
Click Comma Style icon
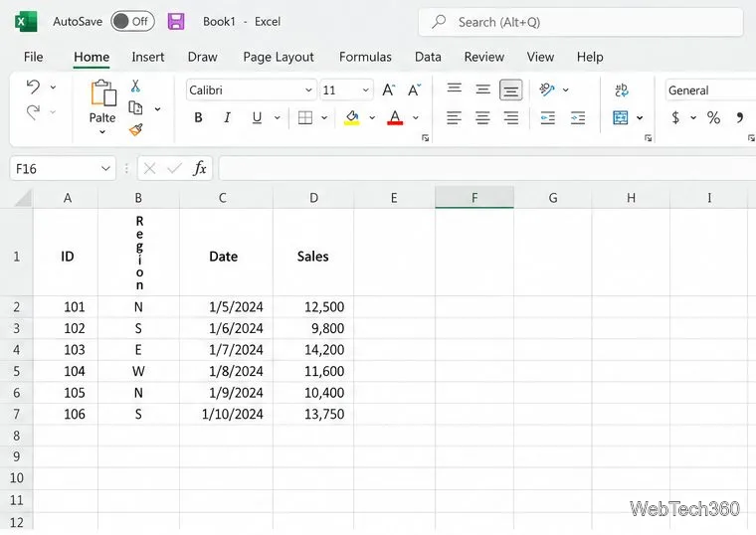point(740,117)
